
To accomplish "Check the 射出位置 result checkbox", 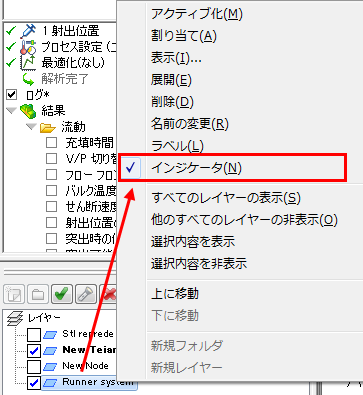I will tap(51, 222).
